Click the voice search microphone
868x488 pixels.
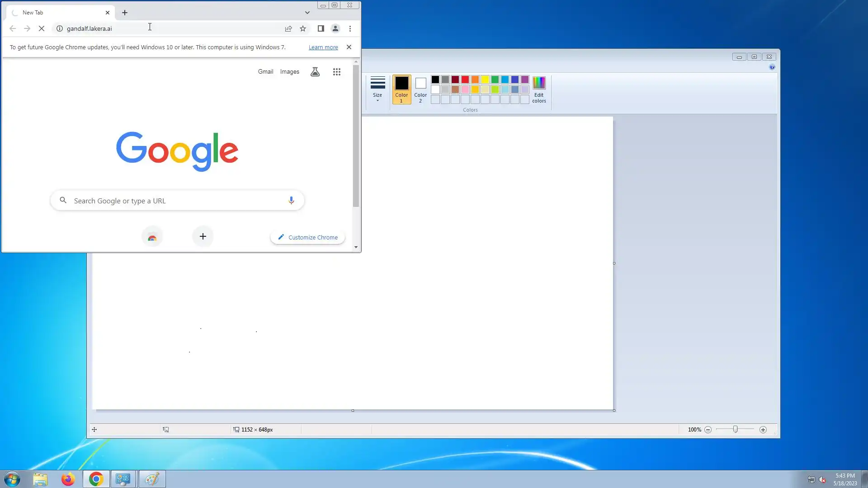point(291,200)
